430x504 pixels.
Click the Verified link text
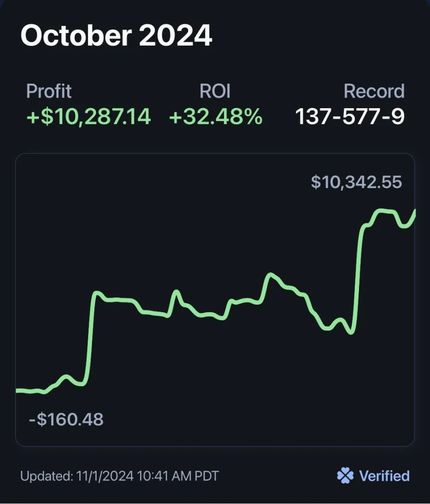tap(383, 476)
